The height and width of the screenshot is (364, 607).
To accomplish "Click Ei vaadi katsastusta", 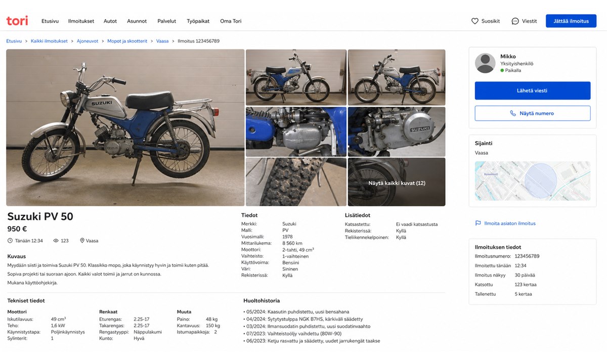I will click(x=417, y=224).
